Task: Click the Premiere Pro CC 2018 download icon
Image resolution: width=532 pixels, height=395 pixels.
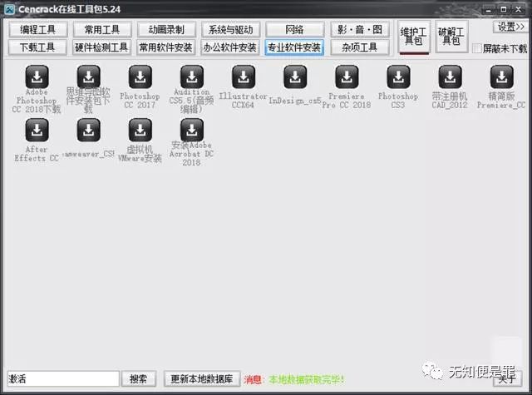Action: click(x=347, y=77)
